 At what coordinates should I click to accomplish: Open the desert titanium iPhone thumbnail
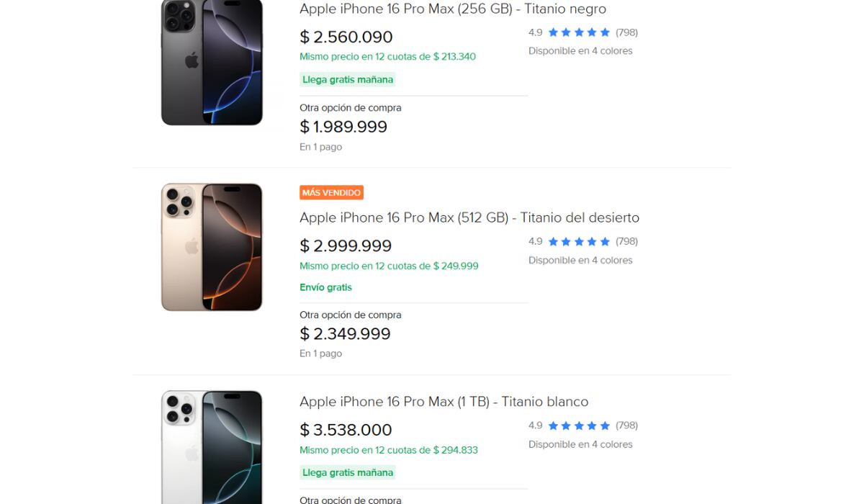pyautogui.click(x=211, y=246)
